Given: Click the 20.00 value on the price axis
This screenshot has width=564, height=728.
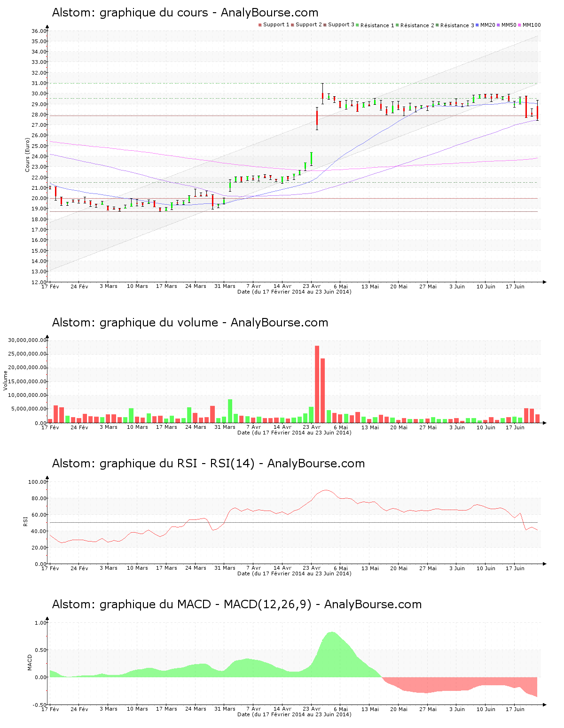Looking at the screenshot, I should click(x=39, y=198).
